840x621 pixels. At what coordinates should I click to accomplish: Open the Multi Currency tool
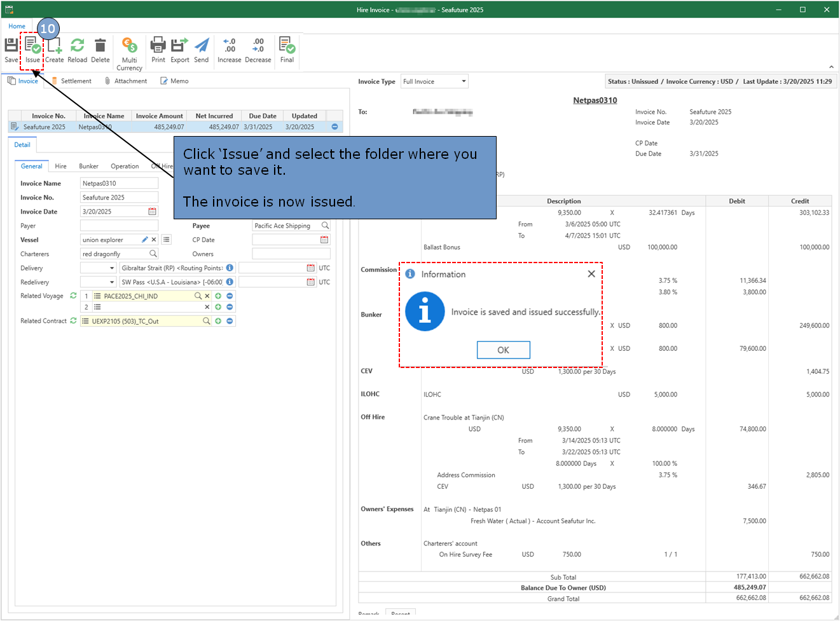pyautogui.click(x=129, y=46)
